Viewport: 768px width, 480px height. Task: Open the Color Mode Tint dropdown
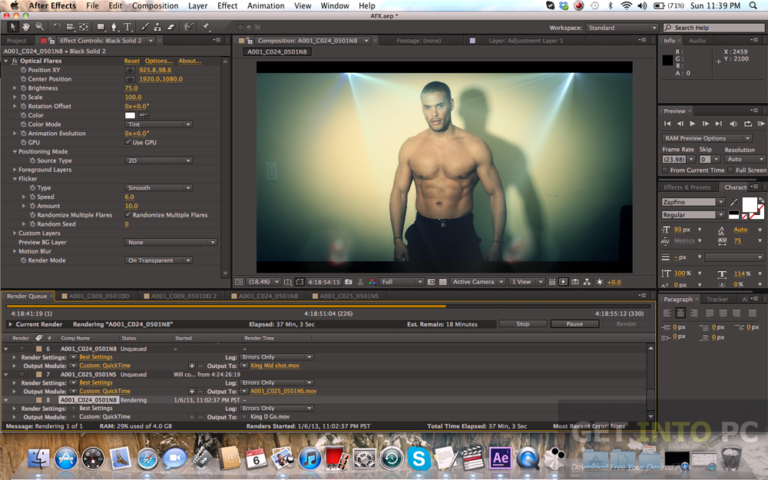158,124
